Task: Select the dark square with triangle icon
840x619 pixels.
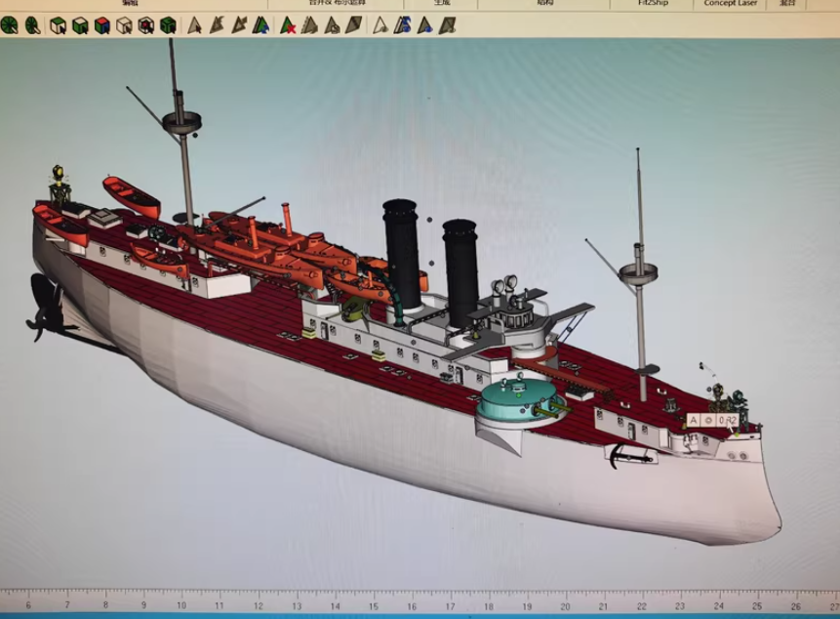Action: point(448,25)
